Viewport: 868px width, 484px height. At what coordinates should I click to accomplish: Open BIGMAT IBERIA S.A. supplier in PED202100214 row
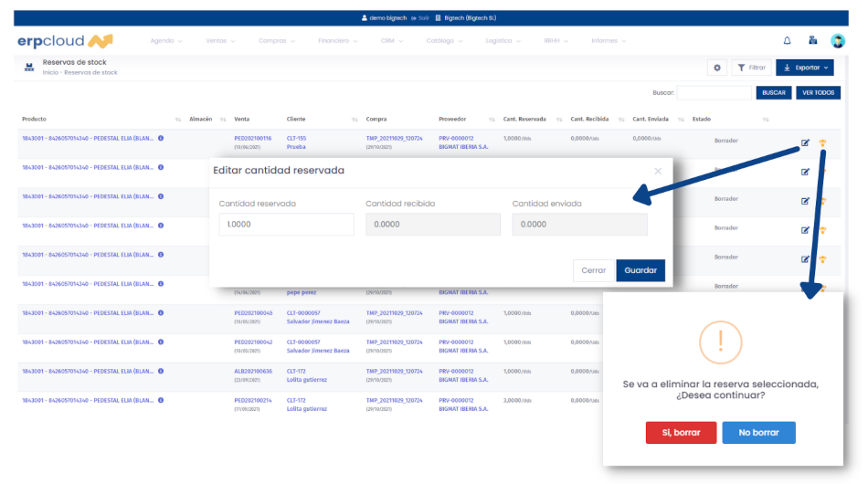[x=463, y=409]
